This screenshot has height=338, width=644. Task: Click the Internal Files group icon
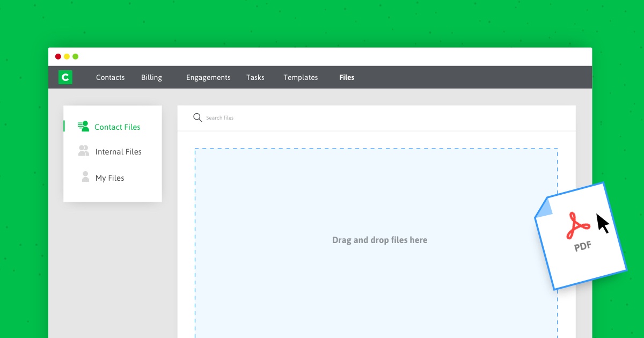pos(84,151)
